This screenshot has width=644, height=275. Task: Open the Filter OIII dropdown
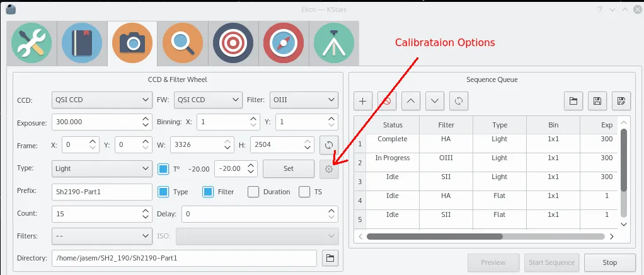click(304, 100)
